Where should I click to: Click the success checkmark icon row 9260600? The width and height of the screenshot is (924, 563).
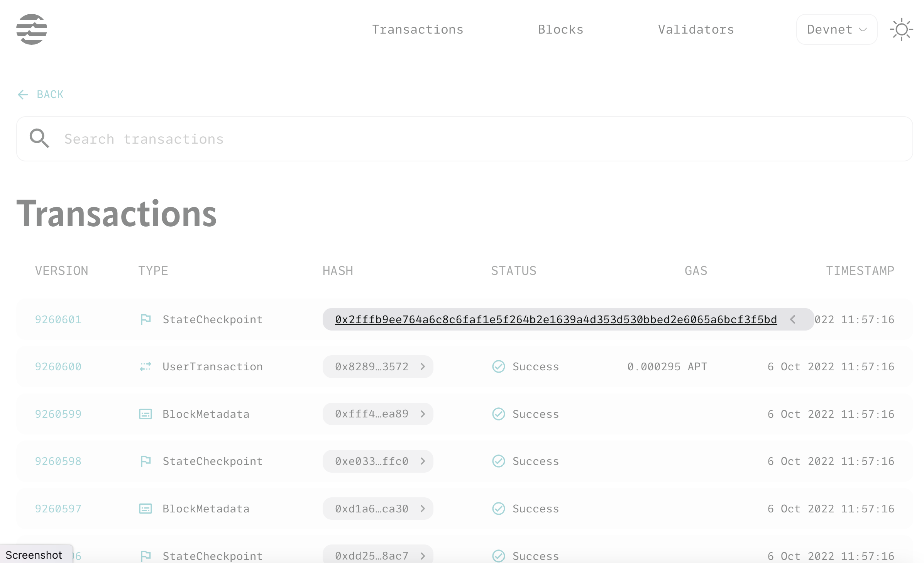(x=499, y=366)
